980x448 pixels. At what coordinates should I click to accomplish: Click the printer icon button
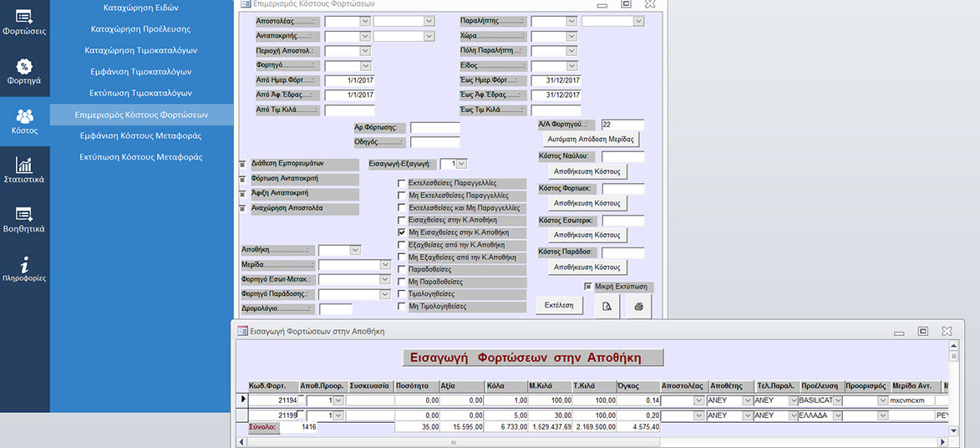click(x=638, y=307)
